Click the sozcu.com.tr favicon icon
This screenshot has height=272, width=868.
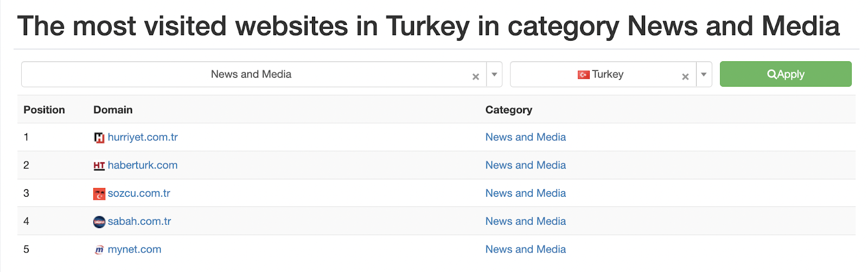tap(99, 194)
